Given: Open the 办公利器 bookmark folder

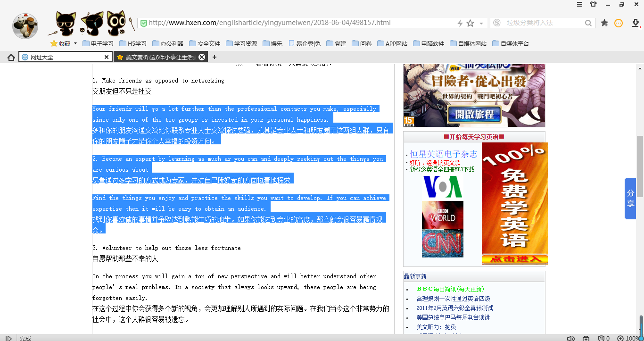Looking at the screenshot, I should [x=167, y=43].
